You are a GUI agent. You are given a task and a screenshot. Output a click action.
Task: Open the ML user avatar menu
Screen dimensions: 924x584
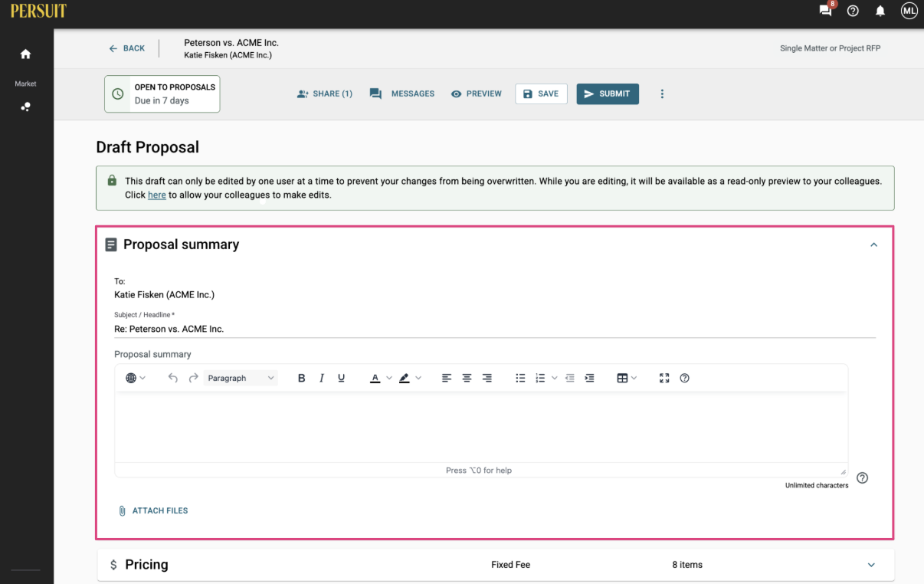[909, 11]
